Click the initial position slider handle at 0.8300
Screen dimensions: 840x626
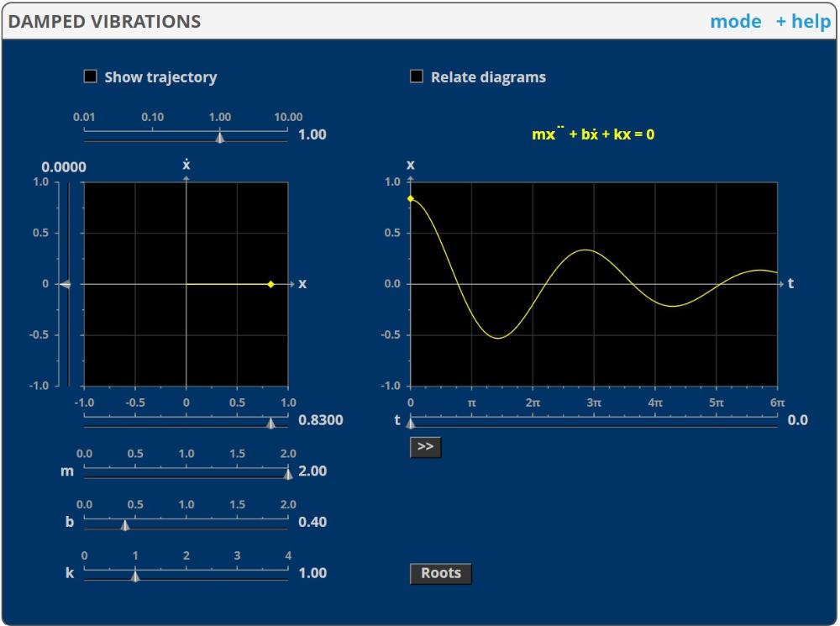tap(270, 423)
